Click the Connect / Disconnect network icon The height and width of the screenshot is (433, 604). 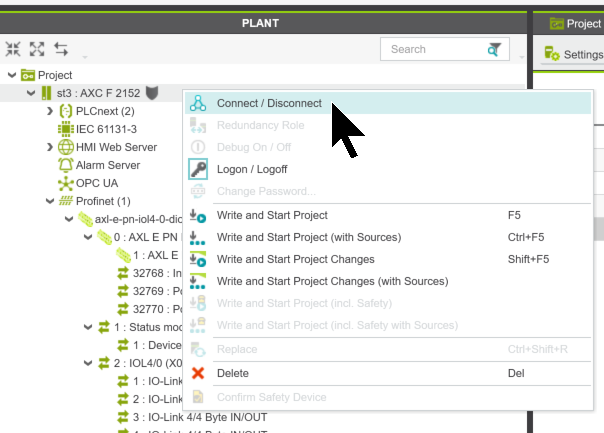coord(198,103)
